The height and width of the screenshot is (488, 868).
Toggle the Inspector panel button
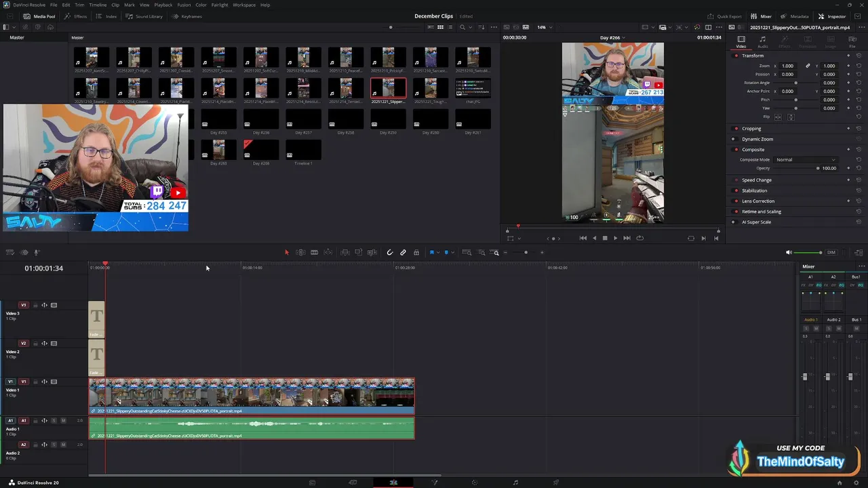pos(832,16)
